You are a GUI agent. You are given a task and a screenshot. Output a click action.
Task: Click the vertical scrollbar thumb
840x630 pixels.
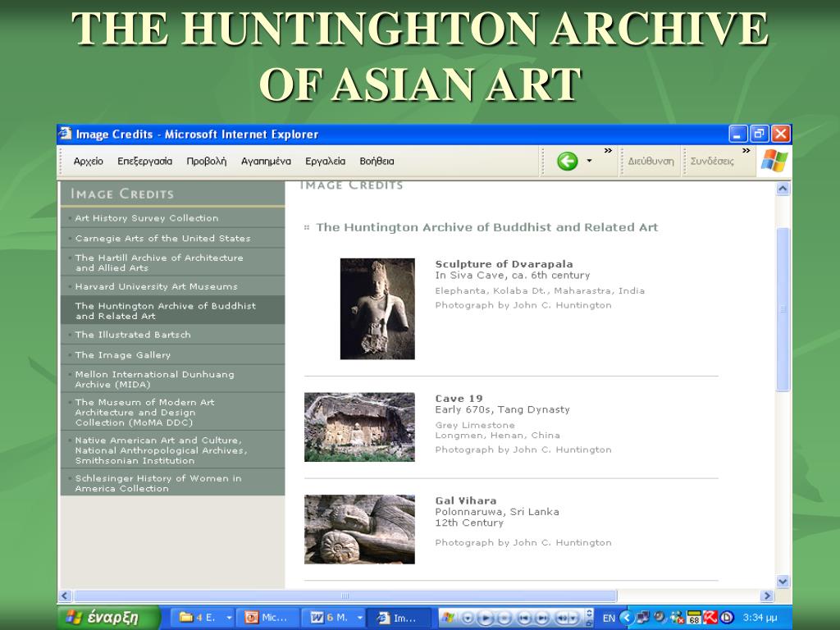(x=783, y=309)
